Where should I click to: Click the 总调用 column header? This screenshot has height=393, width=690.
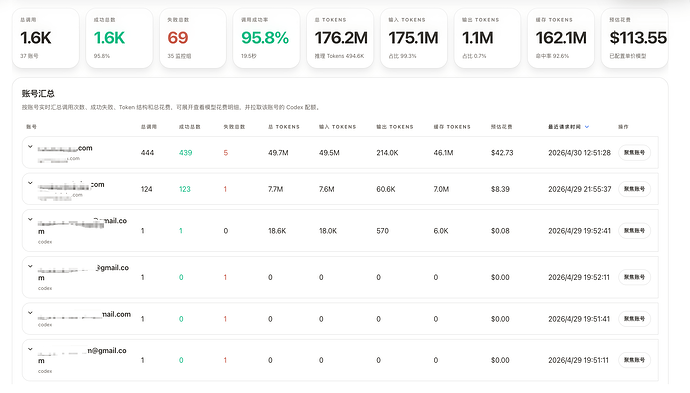[x=149, y=127]
